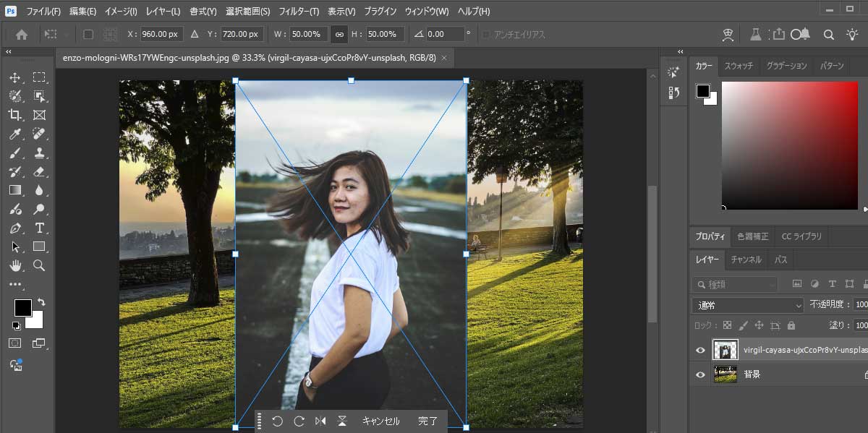The width and height of the screenshot is (868, 433).
Task: Open the layer filter 種類 dropdown
Action: point(735,284)
